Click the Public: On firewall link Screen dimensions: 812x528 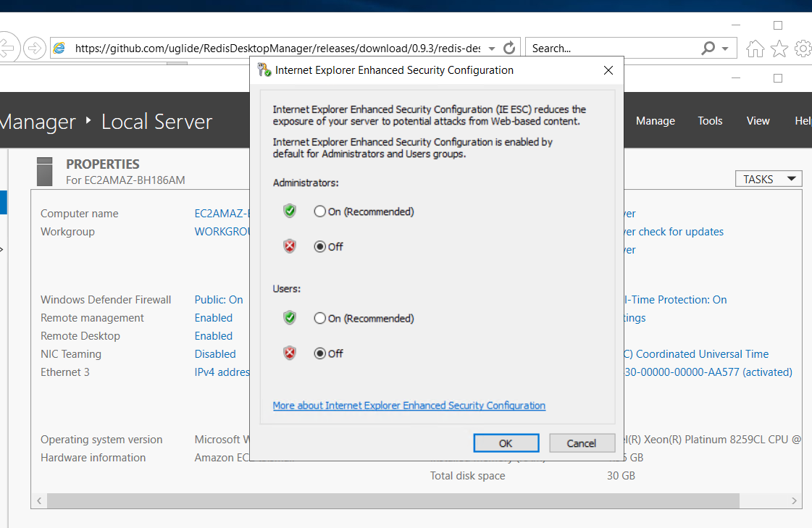[x=219, y=300]
